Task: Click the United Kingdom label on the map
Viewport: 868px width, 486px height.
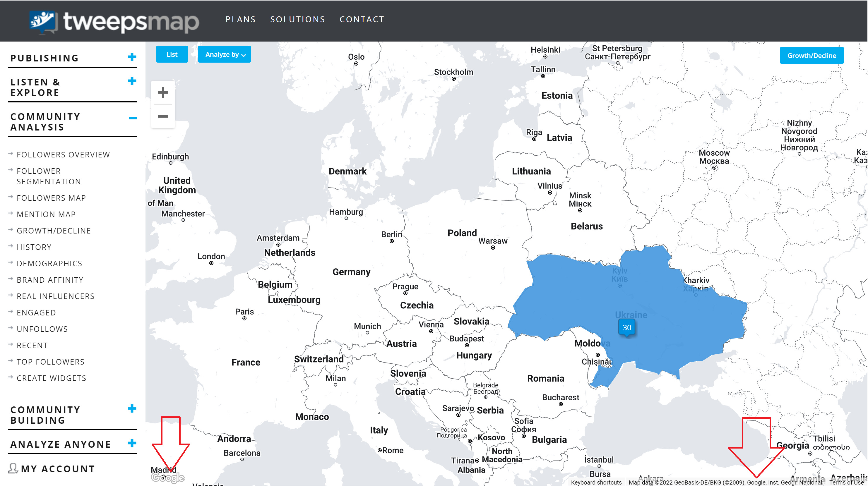Action: (x=177, y=185)
